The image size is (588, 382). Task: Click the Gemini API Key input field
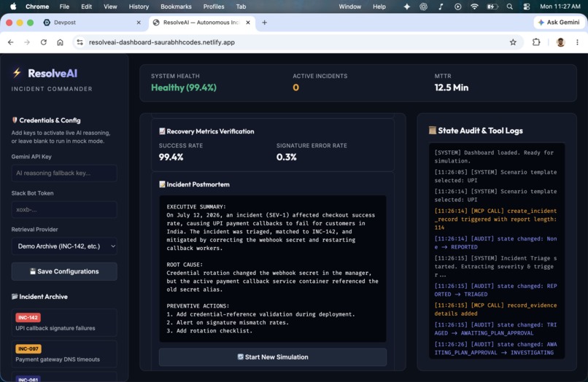coord(64,174)
